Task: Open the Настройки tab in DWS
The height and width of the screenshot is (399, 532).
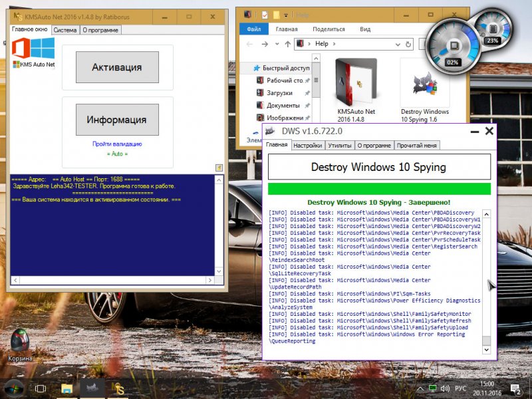Action: 307,145
